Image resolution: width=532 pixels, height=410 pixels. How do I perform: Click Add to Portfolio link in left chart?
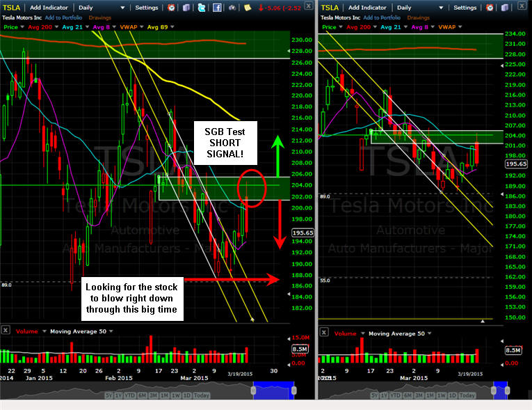point(63,17)
